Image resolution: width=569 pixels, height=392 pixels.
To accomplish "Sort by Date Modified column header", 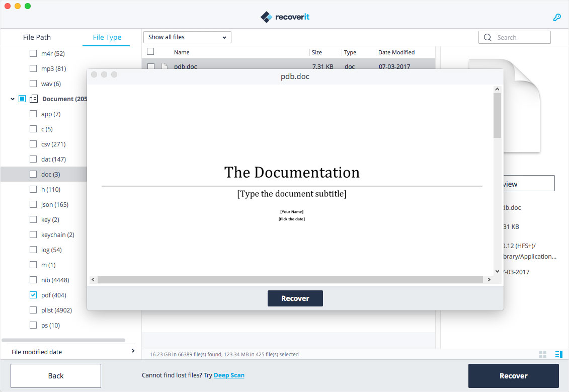I will [396, 52].
